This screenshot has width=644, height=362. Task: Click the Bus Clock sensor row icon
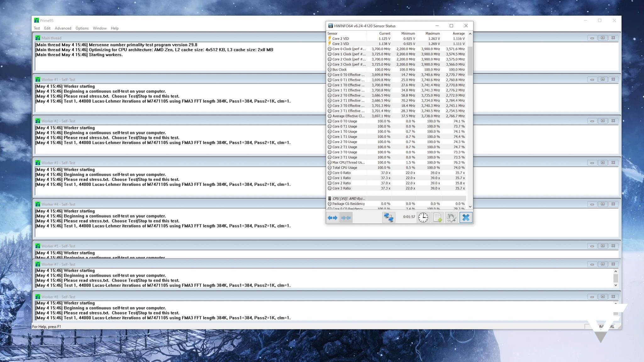(x=330, y=70)
